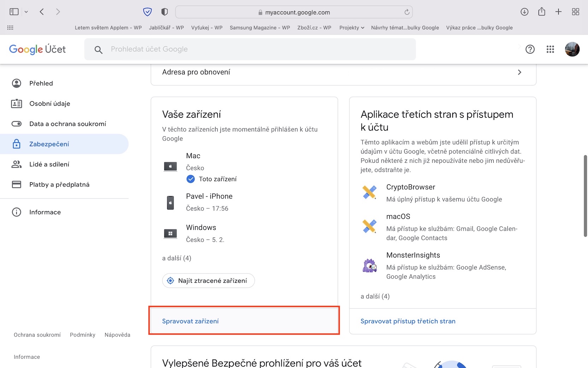
Task: Click the Safari share icon
Action: click(541, 12)
